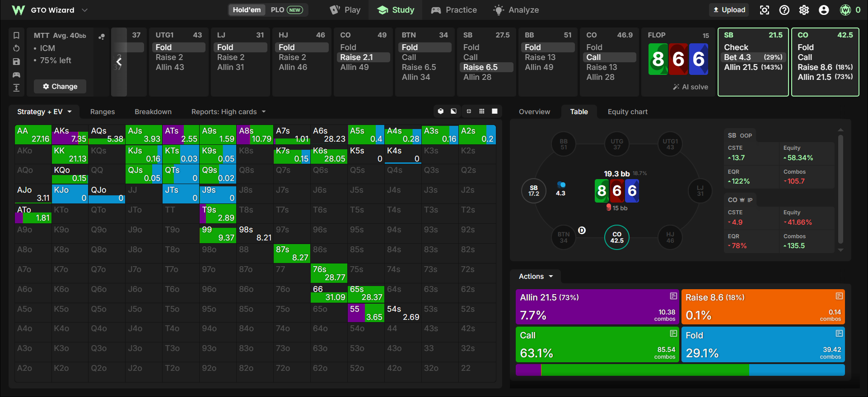Open the Analyze tab
Viewport: 868px width, 397px height.
pyautogui.click(x=516, y=10)
